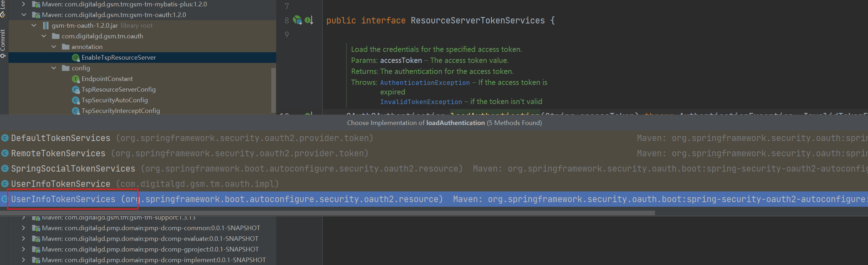The height and width of the screenshot is (265, 868).
Task: Choose the UserInfoTokenService implementation from com.digitalgd
Action: (61, 184)
